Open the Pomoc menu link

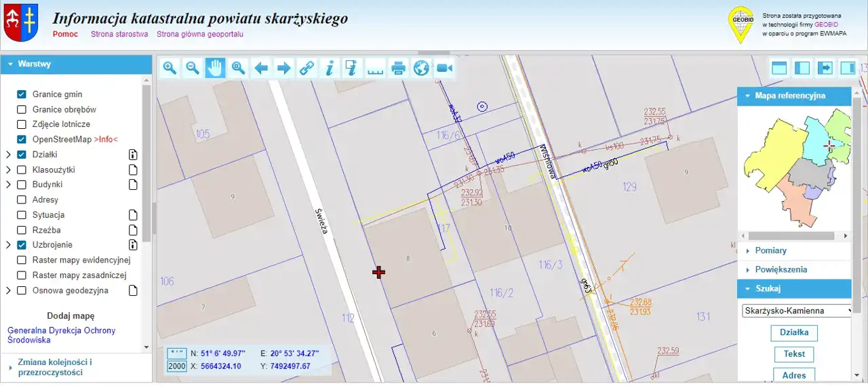coord(65,34)
